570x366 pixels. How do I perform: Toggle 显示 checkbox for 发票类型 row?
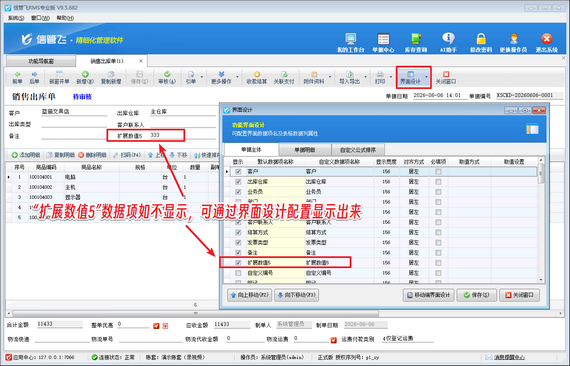pyautogui.click(x=238, y=242)
